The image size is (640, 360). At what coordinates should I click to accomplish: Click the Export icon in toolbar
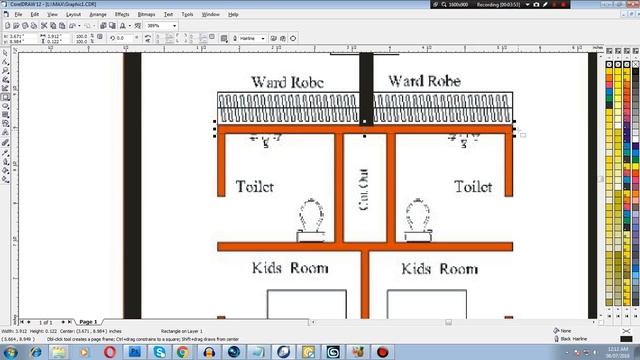pyautogui.click(x=112, y=26)
